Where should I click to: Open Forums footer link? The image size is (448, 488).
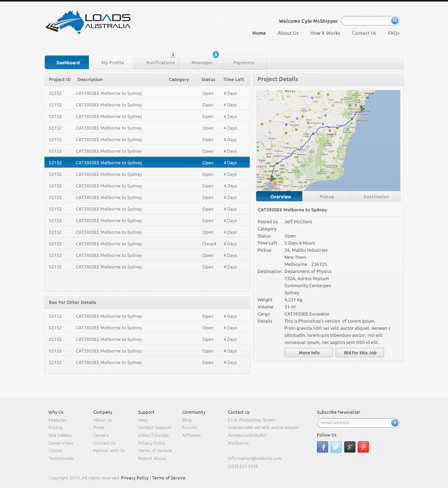[x=190, y=427]
